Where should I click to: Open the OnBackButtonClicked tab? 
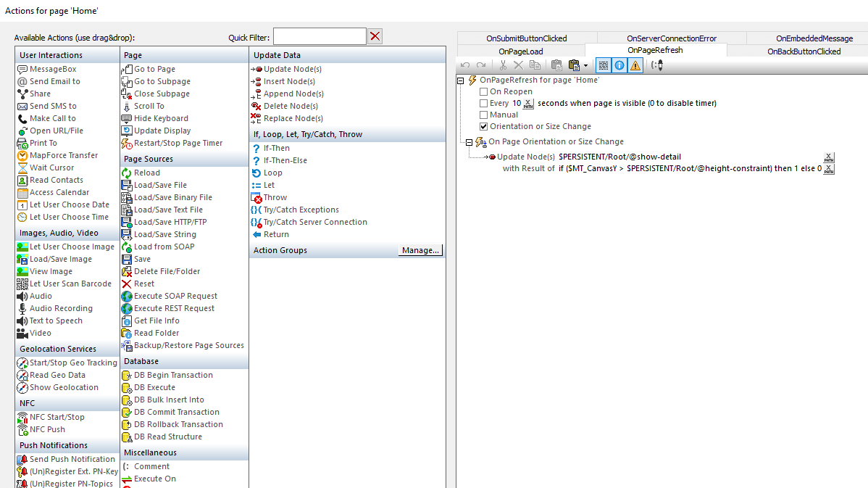click(804, 51)
